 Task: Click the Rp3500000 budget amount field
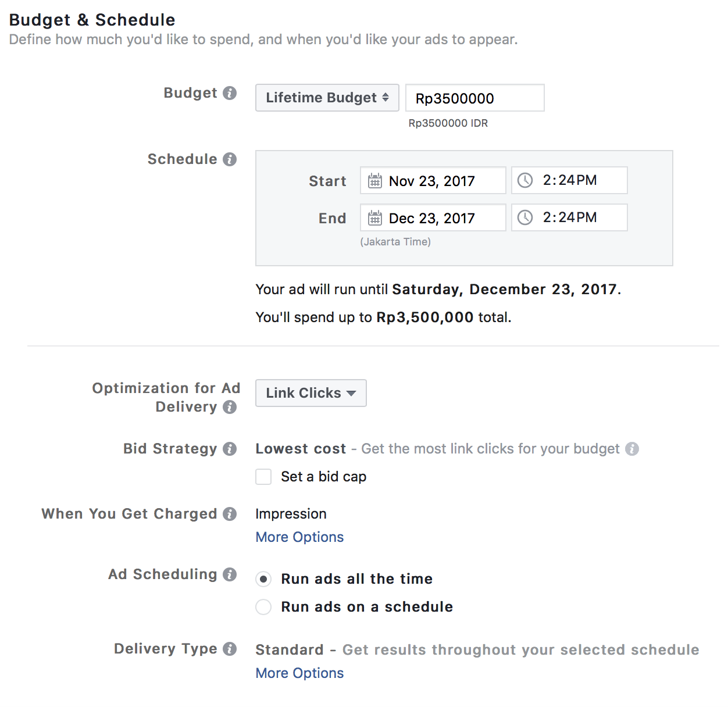[475, 98]
